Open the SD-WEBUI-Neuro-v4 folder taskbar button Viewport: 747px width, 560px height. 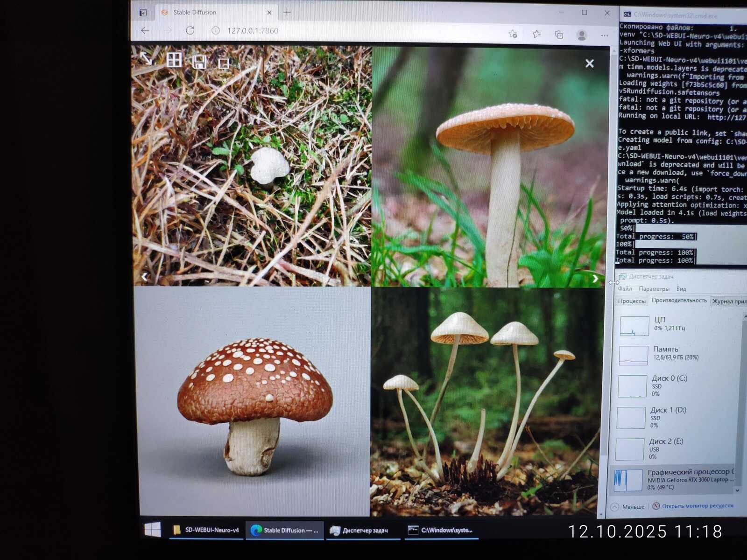(206, 530)
